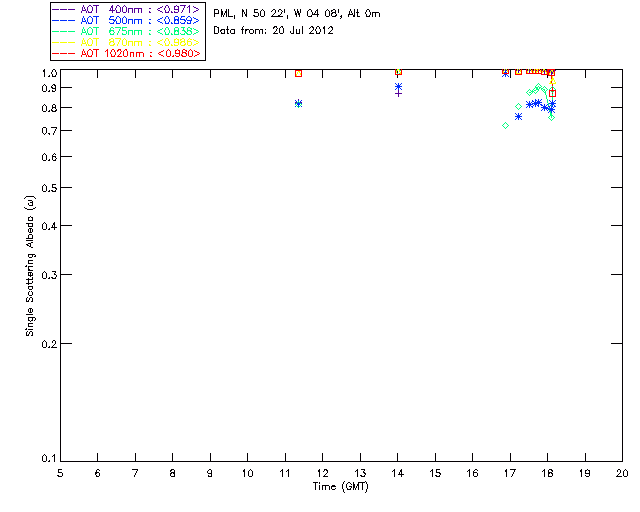Click the 7 hour x-axis label
Screen dimensions: 640x512
point(135,474)
